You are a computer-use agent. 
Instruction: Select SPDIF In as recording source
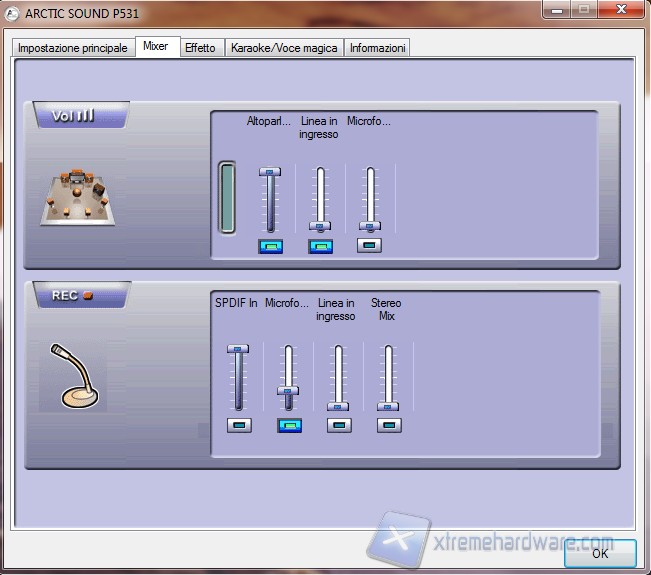238,425
